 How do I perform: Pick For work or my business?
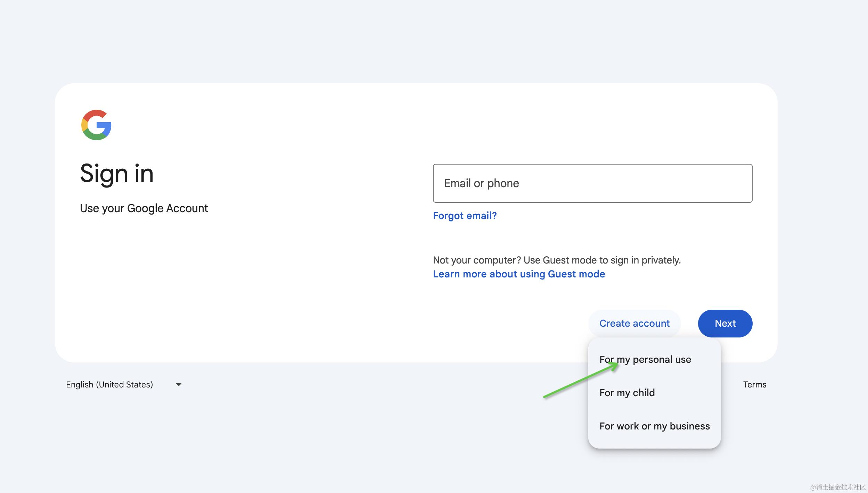(x=654, y=426)
